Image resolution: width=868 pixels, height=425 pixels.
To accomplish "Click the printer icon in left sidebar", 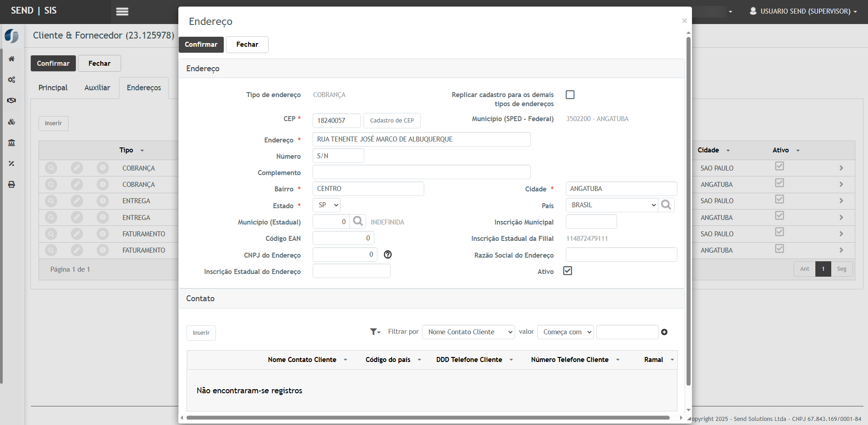I will click(12, 185).
